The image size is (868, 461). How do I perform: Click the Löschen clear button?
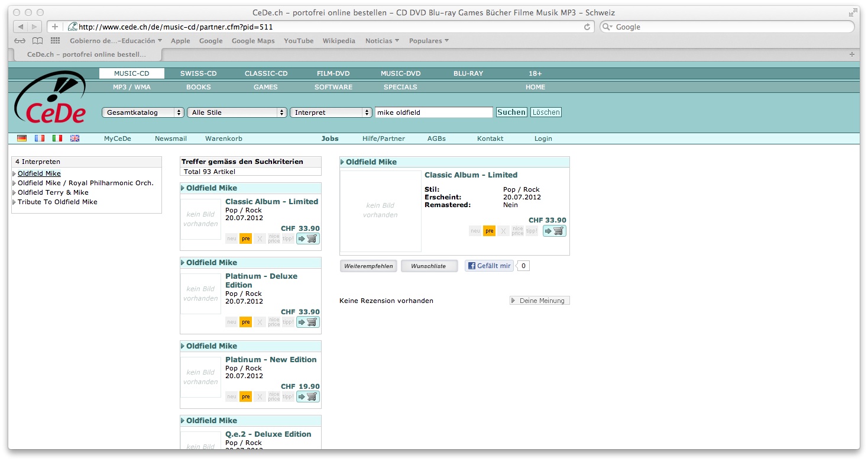546,112
